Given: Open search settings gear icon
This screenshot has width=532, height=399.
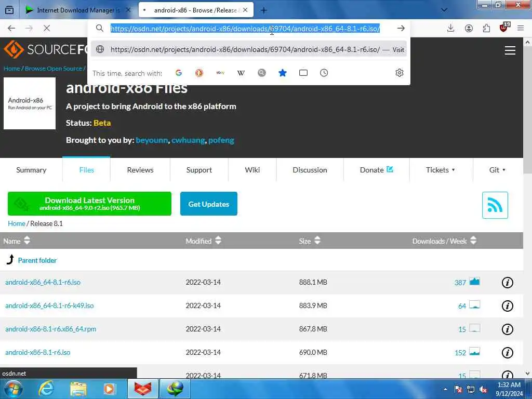Looking at the screenshot, I should tap(400, 73).
